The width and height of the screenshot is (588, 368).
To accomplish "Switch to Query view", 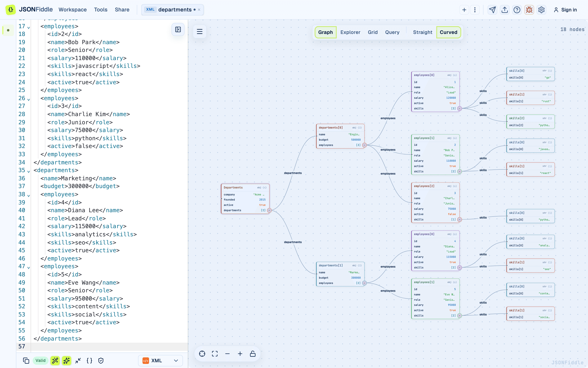I will pyautogui.click(x=392, y=32).
